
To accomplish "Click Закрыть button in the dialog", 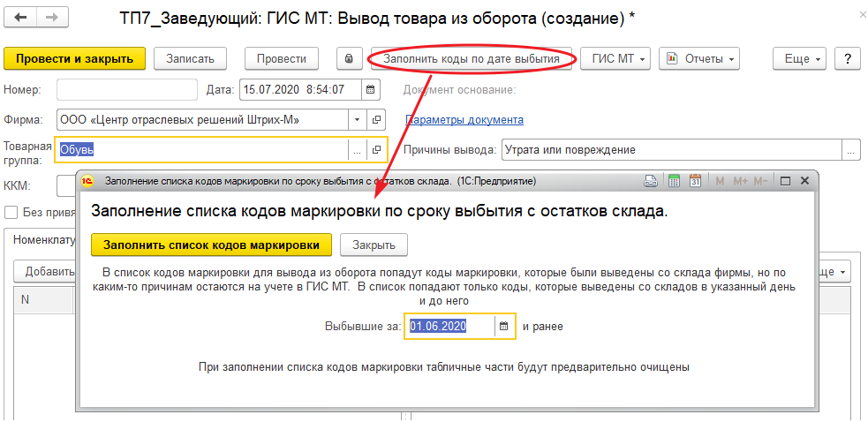I will (374, 245).
